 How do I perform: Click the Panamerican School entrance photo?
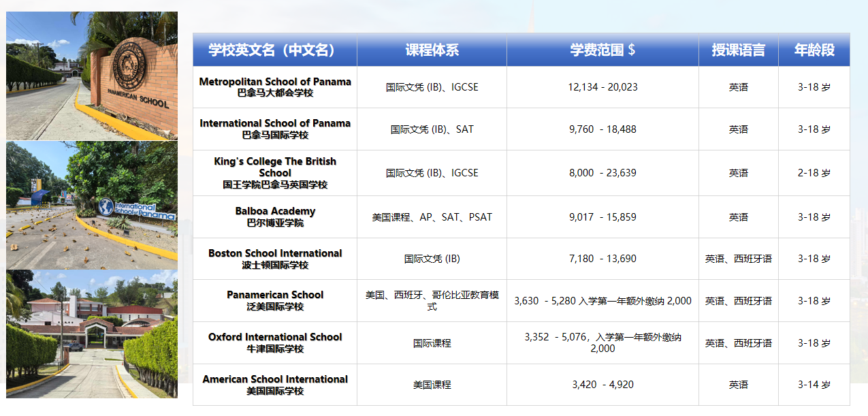coord(92,76)
